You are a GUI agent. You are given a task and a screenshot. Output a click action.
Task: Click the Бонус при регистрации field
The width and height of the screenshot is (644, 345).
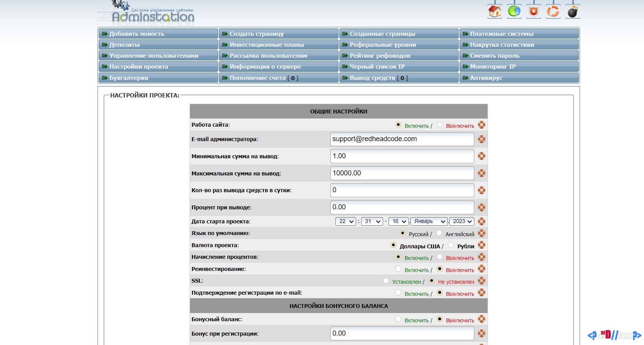(x=402, y=333)
